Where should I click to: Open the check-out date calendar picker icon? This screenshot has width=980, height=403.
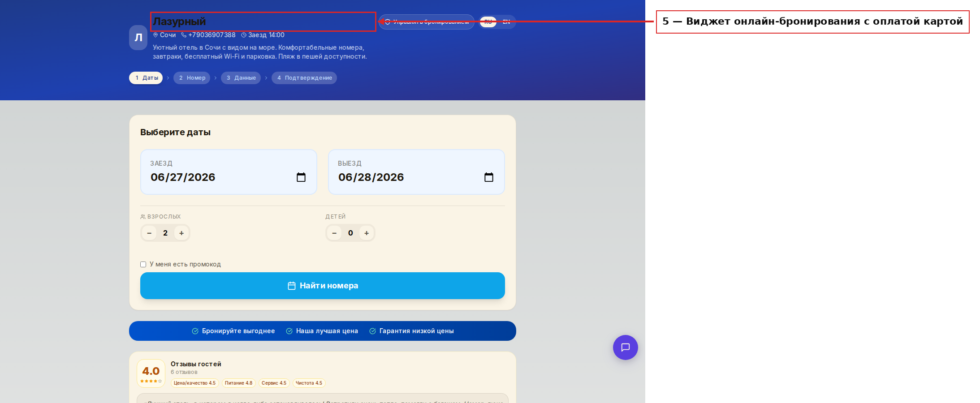489,177
